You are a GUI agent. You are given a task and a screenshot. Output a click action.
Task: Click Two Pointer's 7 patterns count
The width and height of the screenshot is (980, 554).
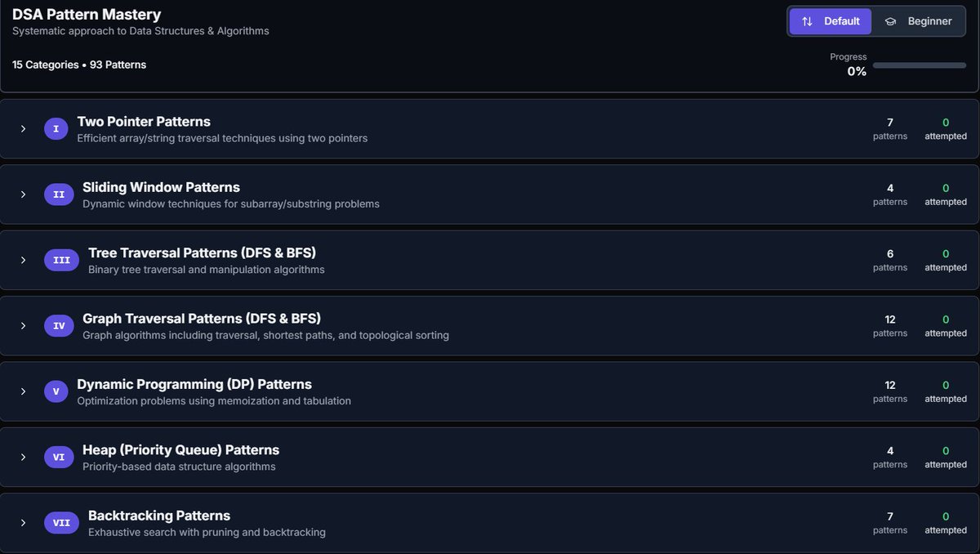pyautogui.click(x=890, y=129)
